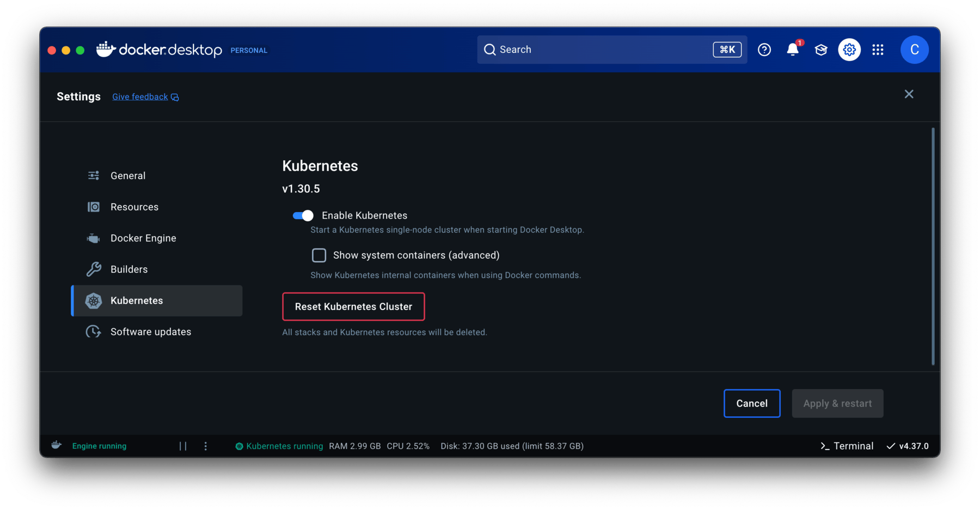Click the General sliders icon in sidebar
Image resolution: width=980 pixels, height=510 pixels.
pos(94,175)
